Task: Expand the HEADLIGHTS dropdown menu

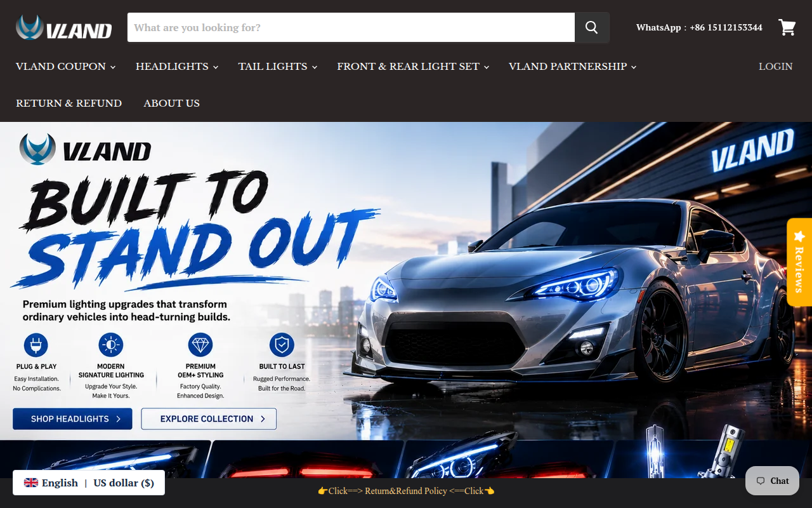Action: (177, 67)
